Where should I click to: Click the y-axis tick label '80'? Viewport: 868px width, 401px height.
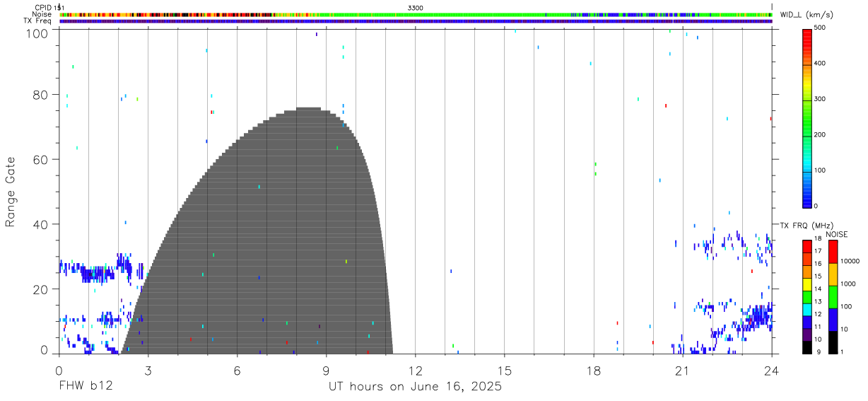click(41, 95)
